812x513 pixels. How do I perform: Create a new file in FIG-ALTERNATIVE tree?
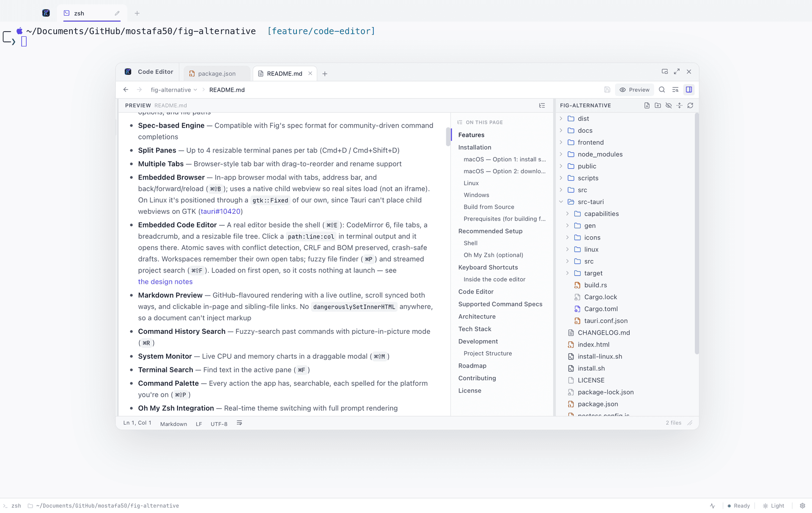tap(647, 106)
